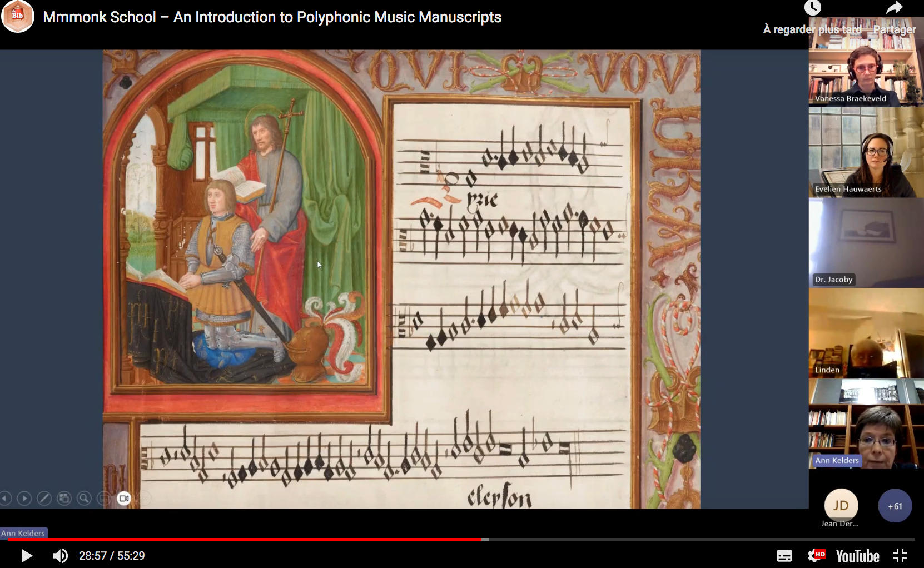Open the HD quality settings gear
The image size is (924, 568).
(x=816, y=556)
